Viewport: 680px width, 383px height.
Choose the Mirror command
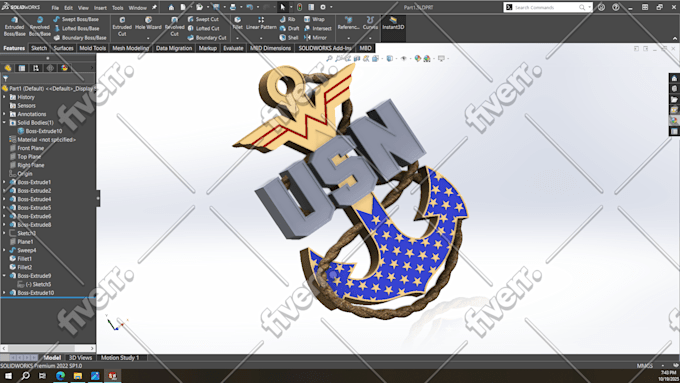click(315, 38)
